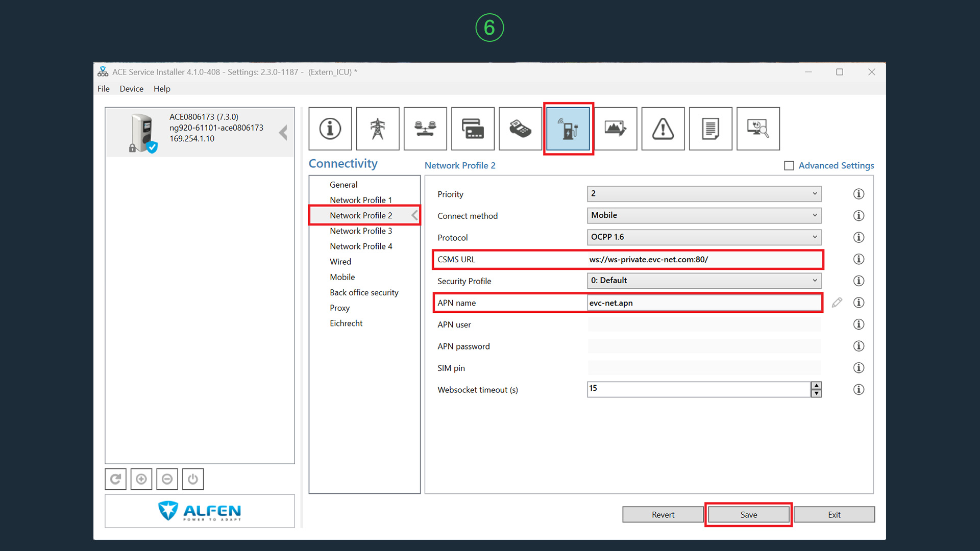980x551 pixels.
Task: Click the APN name input field
Action: [704, 303]
